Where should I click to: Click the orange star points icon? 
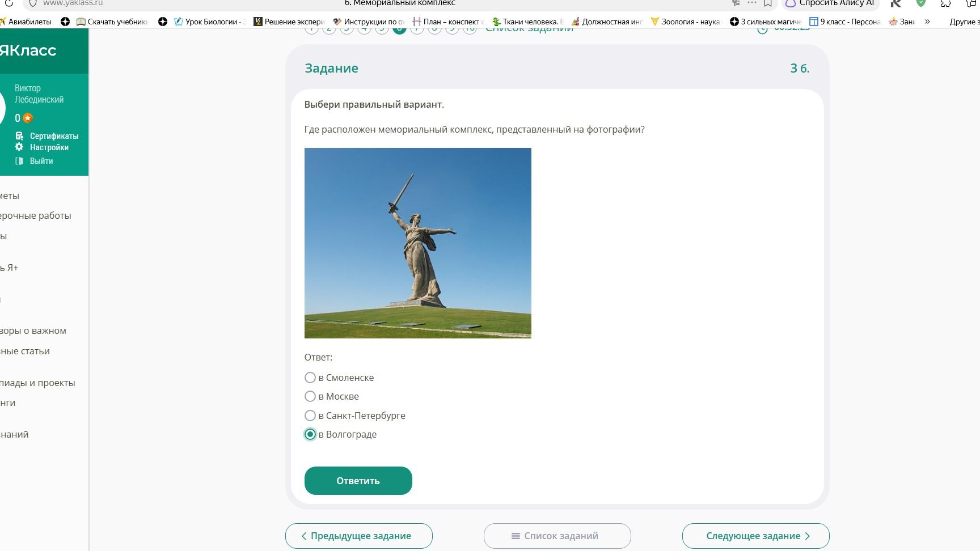pos(28,118)
